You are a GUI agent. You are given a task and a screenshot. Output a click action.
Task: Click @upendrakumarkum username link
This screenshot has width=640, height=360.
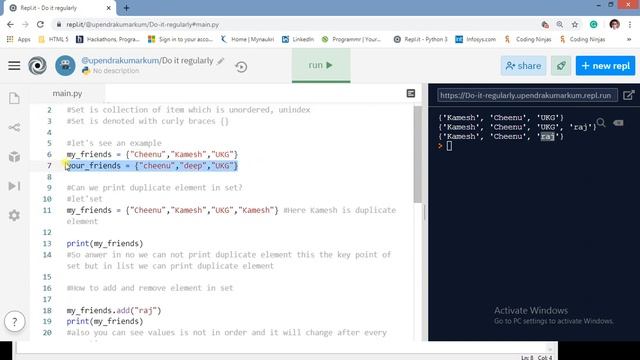(120, 60)
